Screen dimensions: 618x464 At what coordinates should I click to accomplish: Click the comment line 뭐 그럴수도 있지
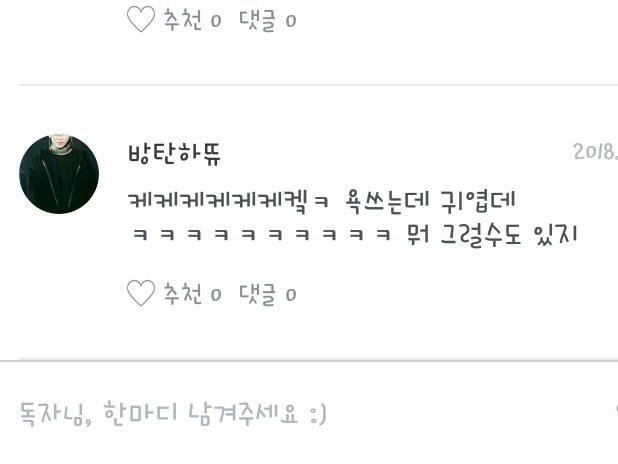491,235
